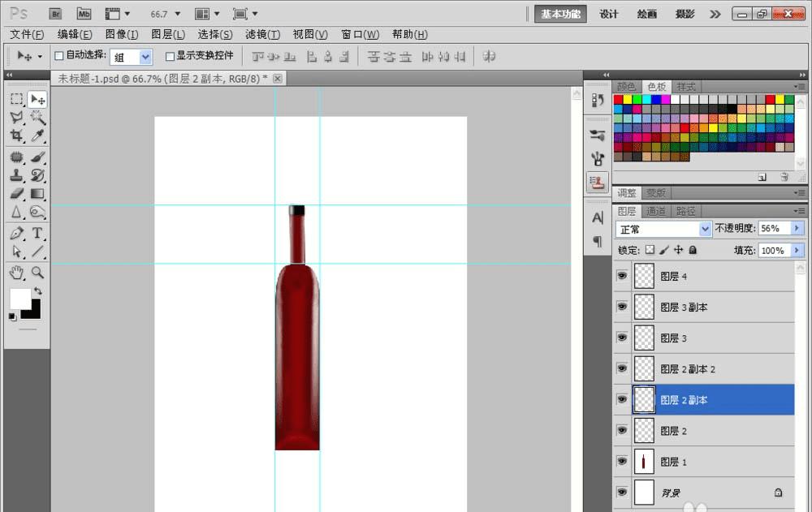This screenshot has height=512, width=812.
Task: Click the foreground color swatch
Action: [19, 298]
